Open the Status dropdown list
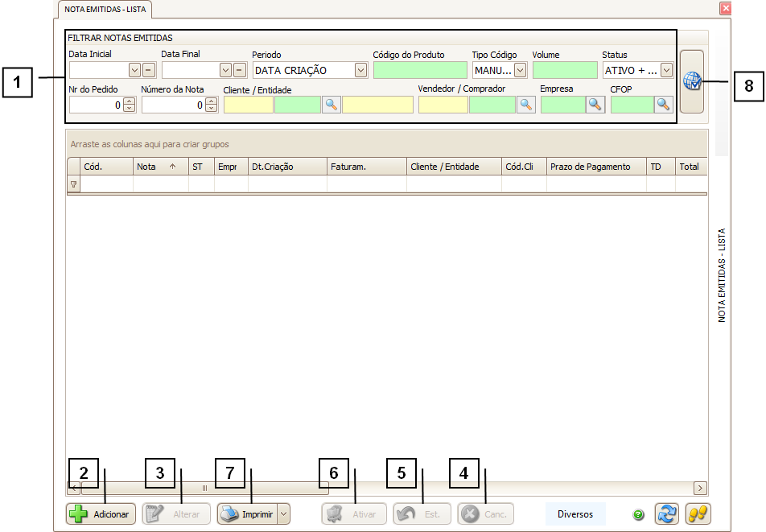 (x=666, y=70)
